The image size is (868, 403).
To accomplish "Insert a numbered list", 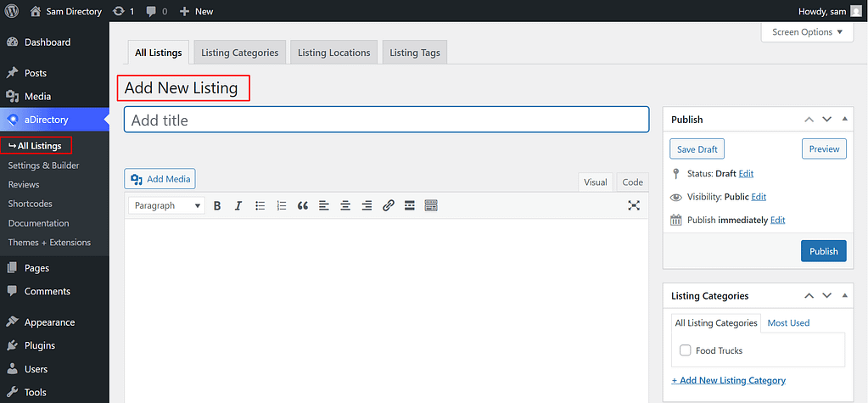I will (281, 205).
